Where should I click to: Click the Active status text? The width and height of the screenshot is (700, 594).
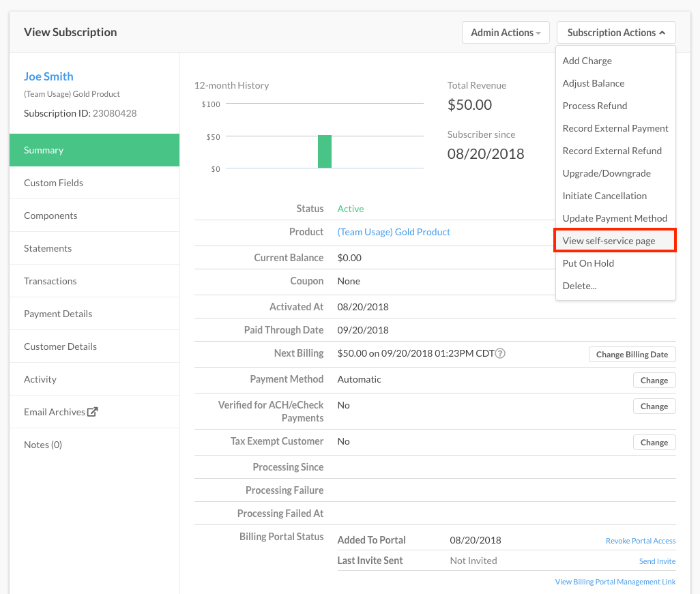[351, 209]
